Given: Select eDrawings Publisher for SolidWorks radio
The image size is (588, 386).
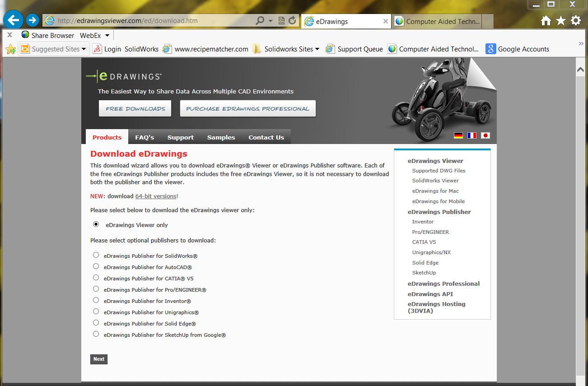Looking at the screenshot, I should [96, 255].
